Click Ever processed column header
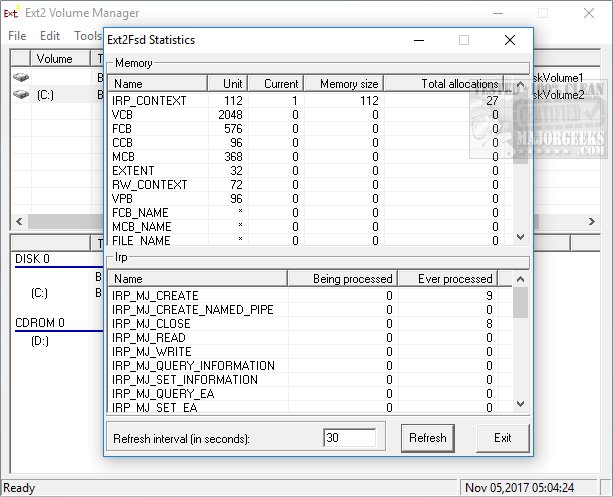Viewport: 613px width, 497px height. pos(448,279)
